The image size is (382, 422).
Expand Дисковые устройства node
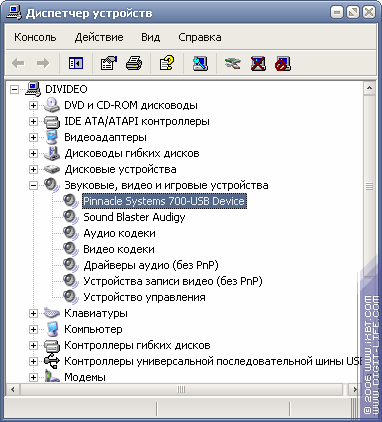33,169
